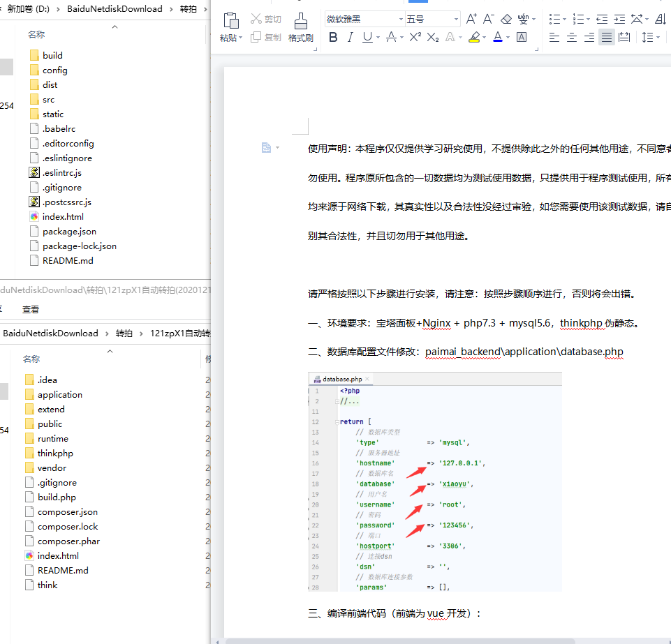Open the font name dropdown 微软雅黑
The image size is (671, 644).
pos(401,20)
